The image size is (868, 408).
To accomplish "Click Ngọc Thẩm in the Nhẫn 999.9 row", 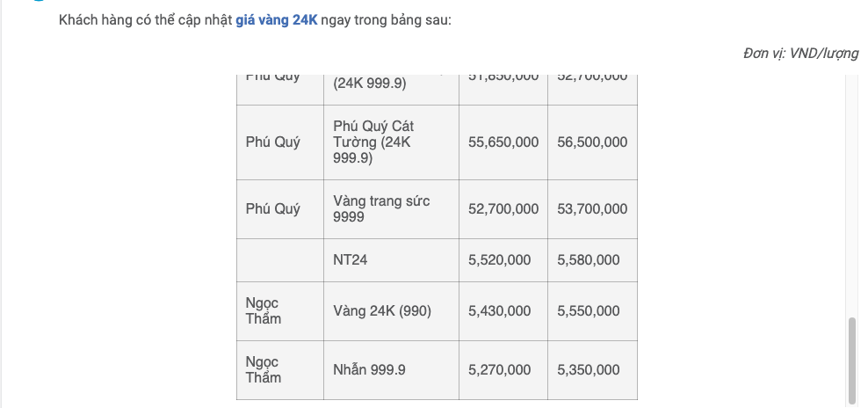I will tap(264, 370).
